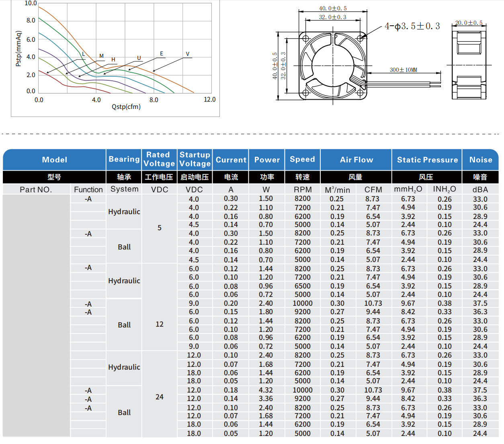Viewport: 504px width, 444px height.
Task: Select the Bearing column header
Action: click(x=124, y=159)
